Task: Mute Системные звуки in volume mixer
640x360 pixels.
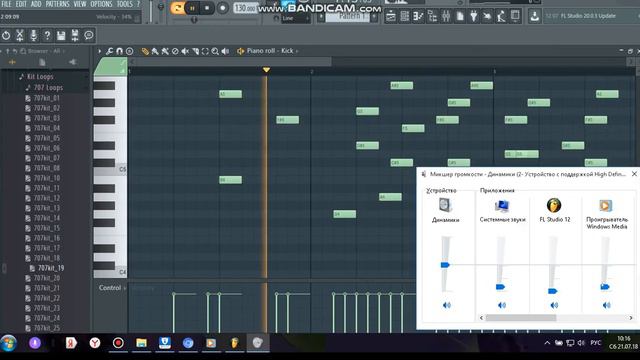Action: (502, 305)
